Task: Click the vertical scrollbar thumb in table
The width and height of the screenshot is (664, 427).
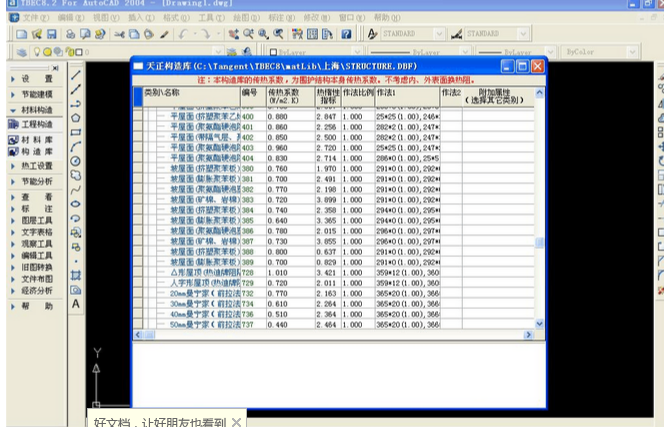Action: pyautogui.click(x=540, y=243)
